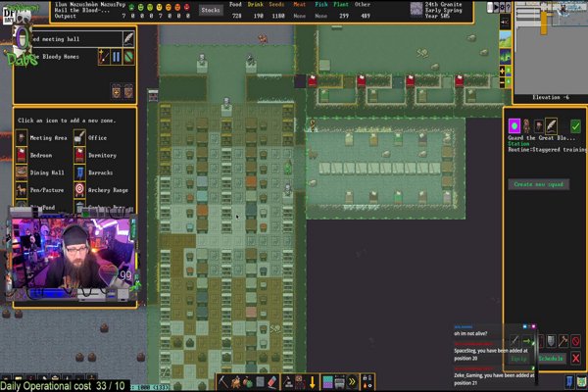Select the gather plants tool

pos(248,382)
